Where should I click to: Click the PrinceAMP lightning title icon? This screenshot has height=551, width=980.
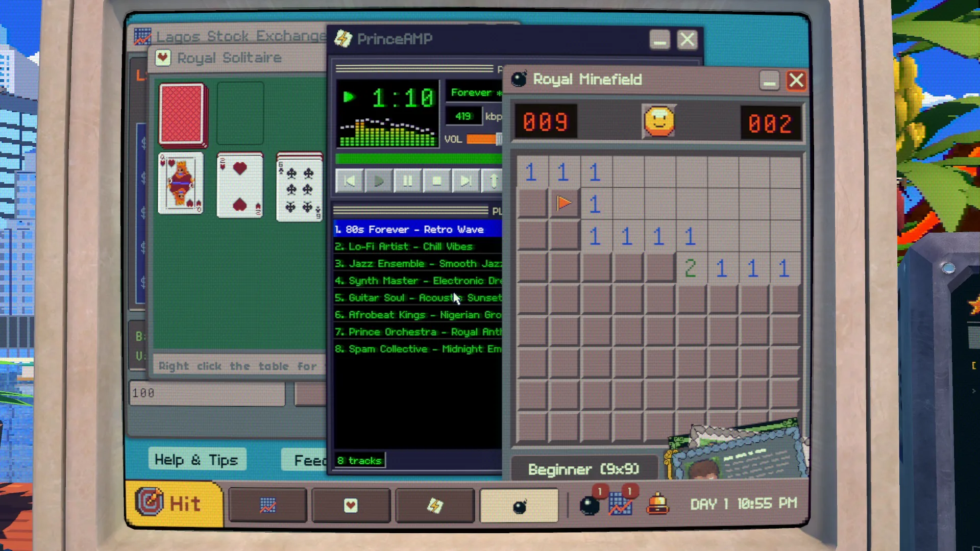(343, 39)
